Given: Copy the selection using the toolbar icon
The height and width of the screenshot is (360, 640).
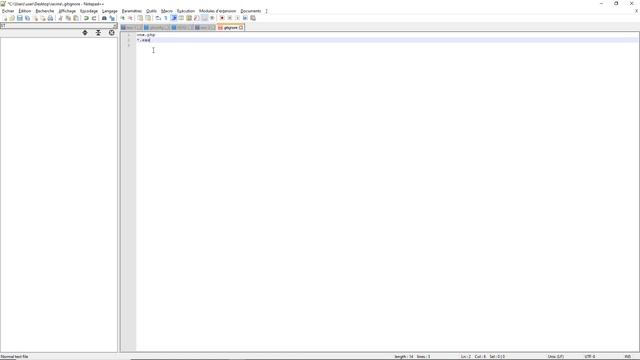Looking at the screenshot, I should tap(68, 18).
